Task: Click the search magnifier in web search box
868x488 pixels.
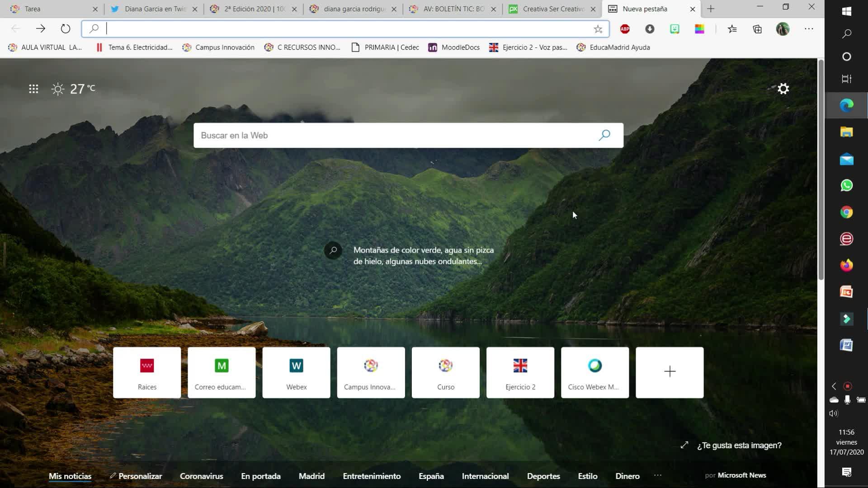Action: pos(604,135)
